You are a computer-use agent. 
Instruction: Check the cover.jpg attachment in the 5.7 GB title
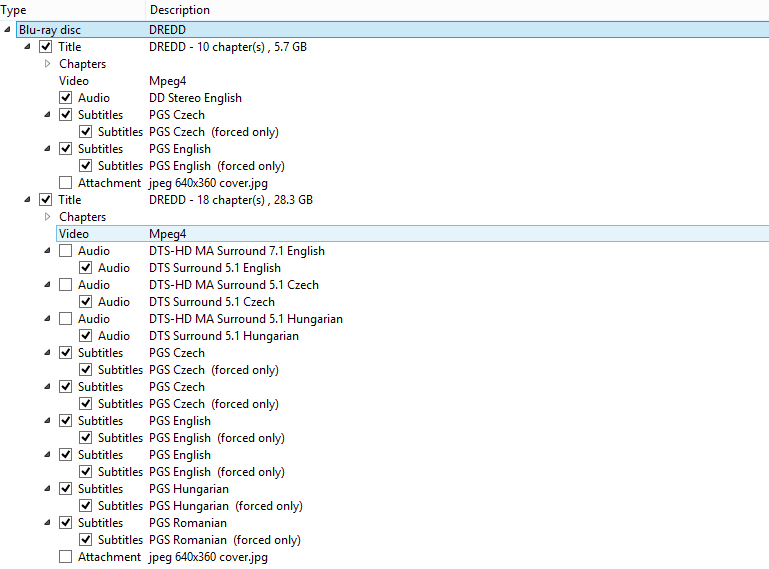click(x=66, y=183)
